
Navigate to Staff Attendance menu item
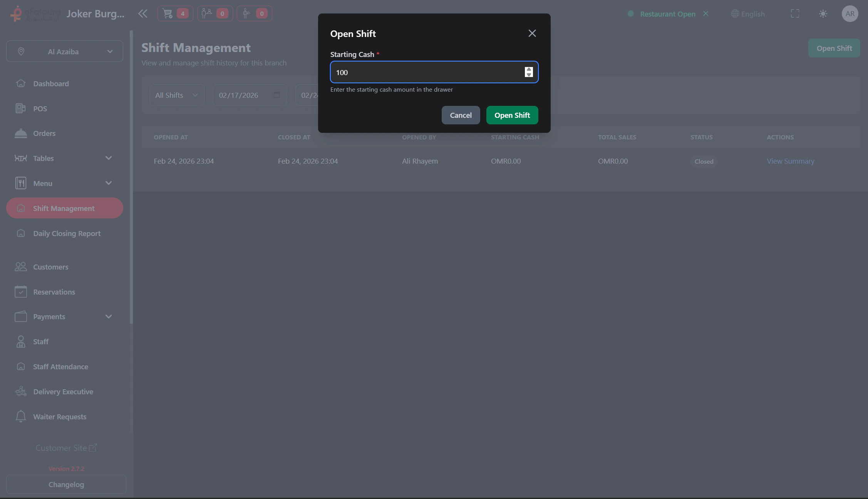click(x=60, y=367)
